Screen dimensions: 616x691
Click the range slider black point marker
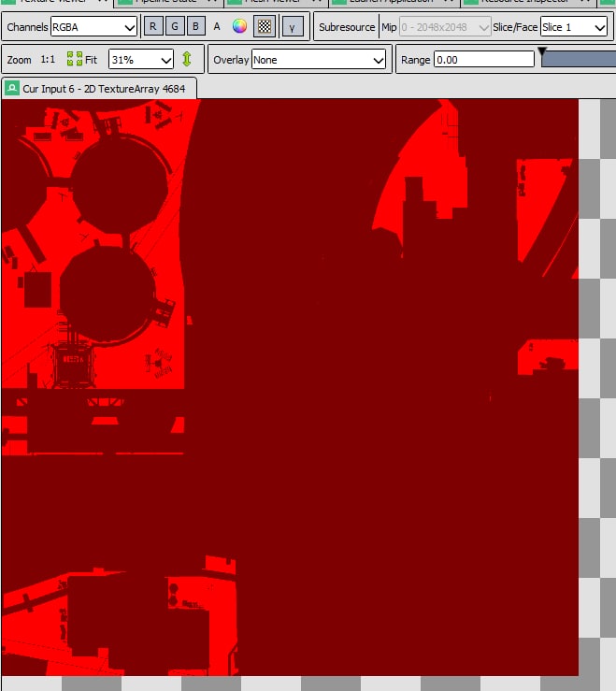point(542,52)
